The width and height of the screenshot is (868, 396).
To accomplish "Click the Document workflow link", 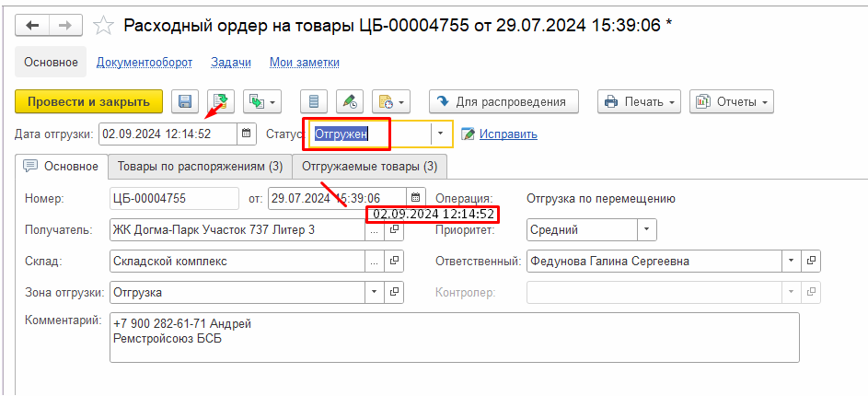I will coord(145,63).
